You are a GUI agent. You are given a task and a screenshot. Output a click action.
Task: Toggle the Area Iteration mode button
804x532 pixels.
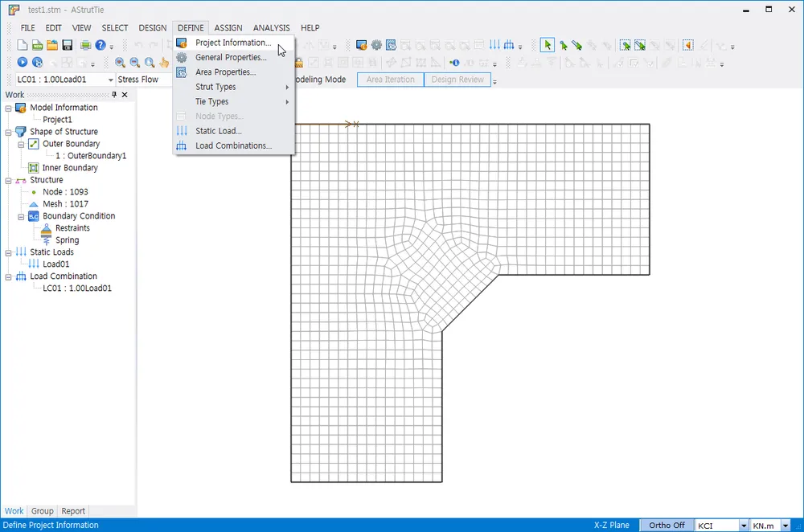pyautogui.click(x=390, y=80)
